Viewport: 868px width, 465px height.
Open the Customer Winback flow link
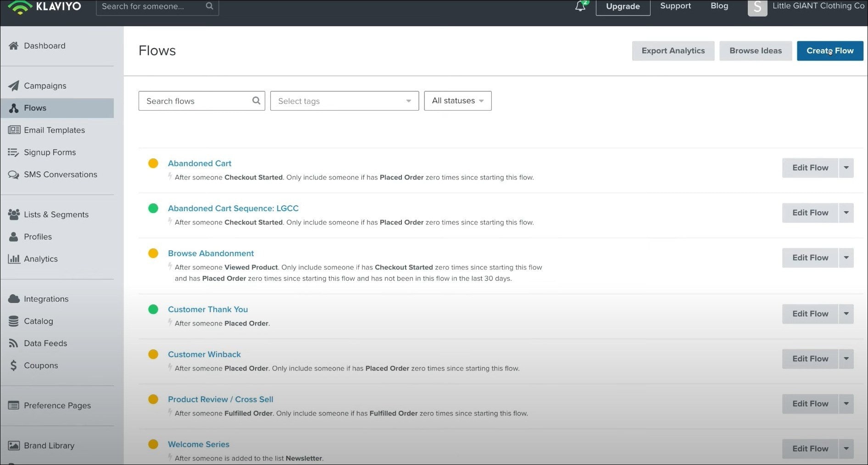tap(204, 354)
